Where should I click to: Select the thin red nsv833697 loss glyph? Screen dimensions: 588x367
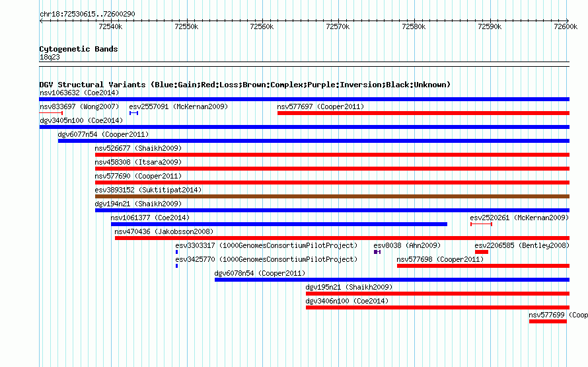pos(51,113)
